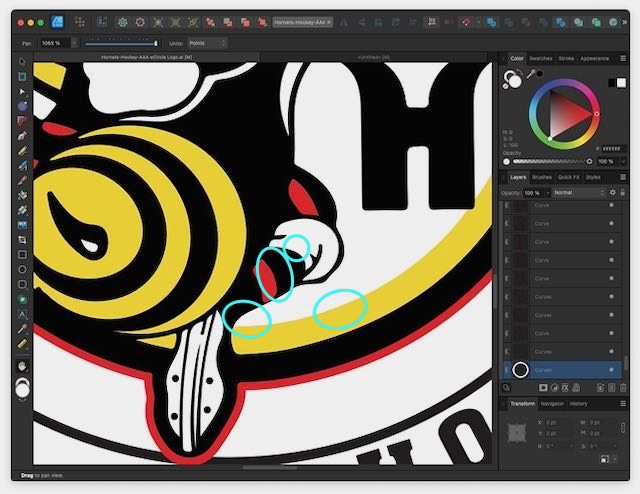Toggle snapping magnet in top toolbar
Screen dimensions: 640x494
coord(466,22)
